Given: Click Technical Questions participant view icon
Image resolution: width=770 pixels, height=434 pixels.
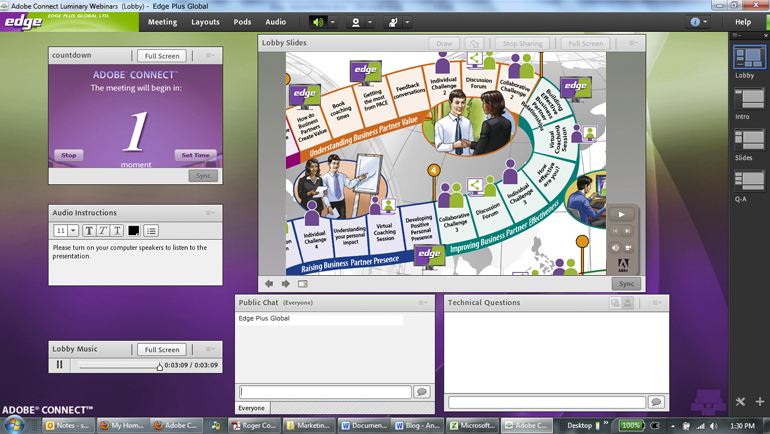Looking at the screenshot, I should tap(628, 303).
